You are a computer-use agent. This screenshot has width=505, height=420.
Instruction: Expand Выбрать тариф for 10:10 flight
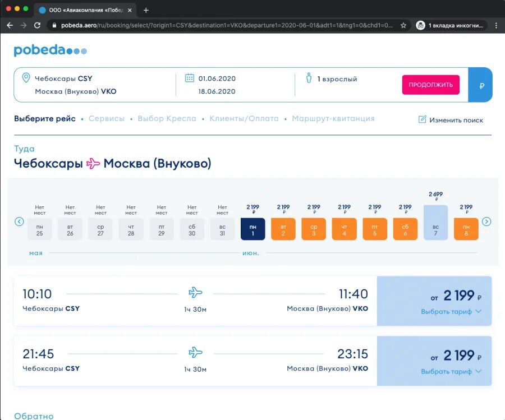click(451, 312)
